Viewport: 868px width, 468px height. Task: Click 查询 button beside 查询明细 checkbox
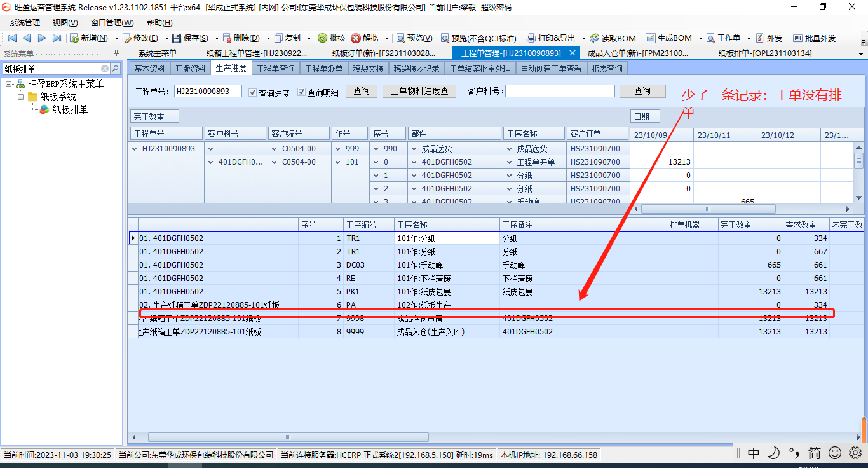tap(362, 92)
